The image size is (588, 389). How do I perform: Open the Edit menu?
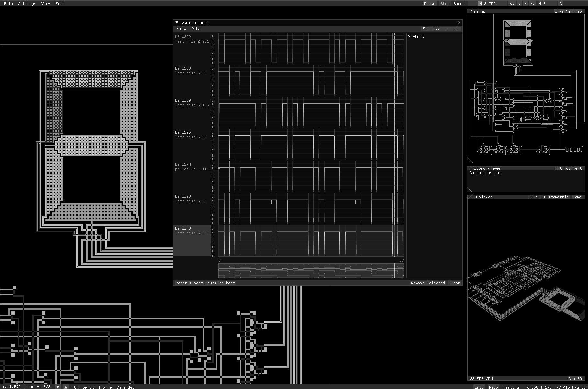point(60,4)
